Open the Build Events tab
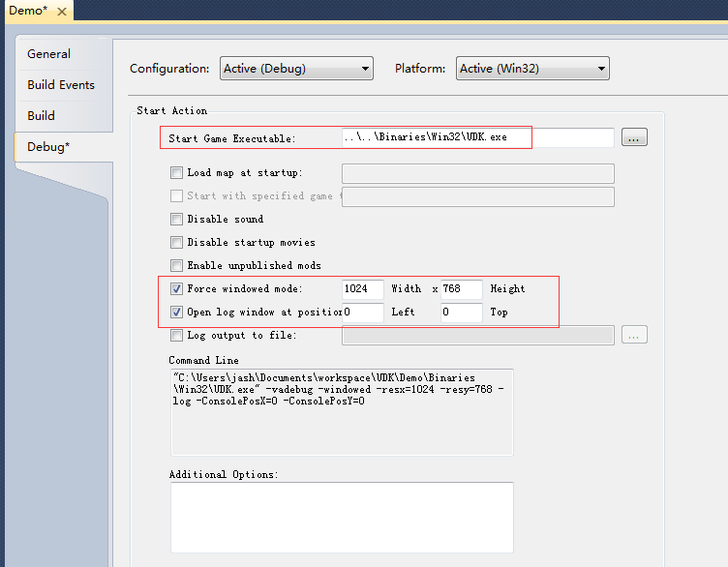The height and width of the screenshot is (567, 728). point(61,85)
